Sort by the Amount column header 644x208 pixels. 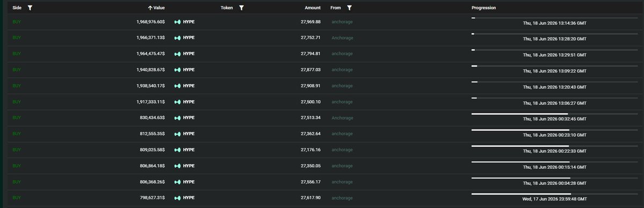tap(313, 8)
